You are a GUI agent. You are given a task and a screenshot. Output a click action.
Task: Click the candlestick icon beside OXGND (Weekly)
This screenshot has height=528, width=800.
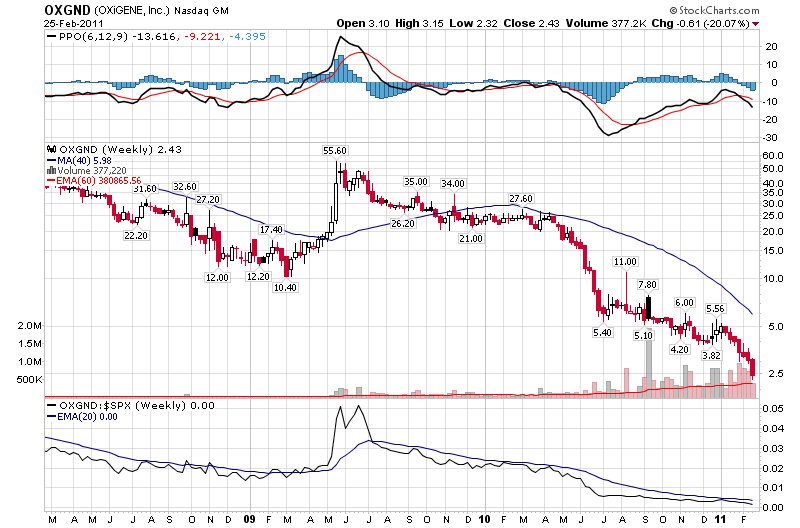click(51, 149)
